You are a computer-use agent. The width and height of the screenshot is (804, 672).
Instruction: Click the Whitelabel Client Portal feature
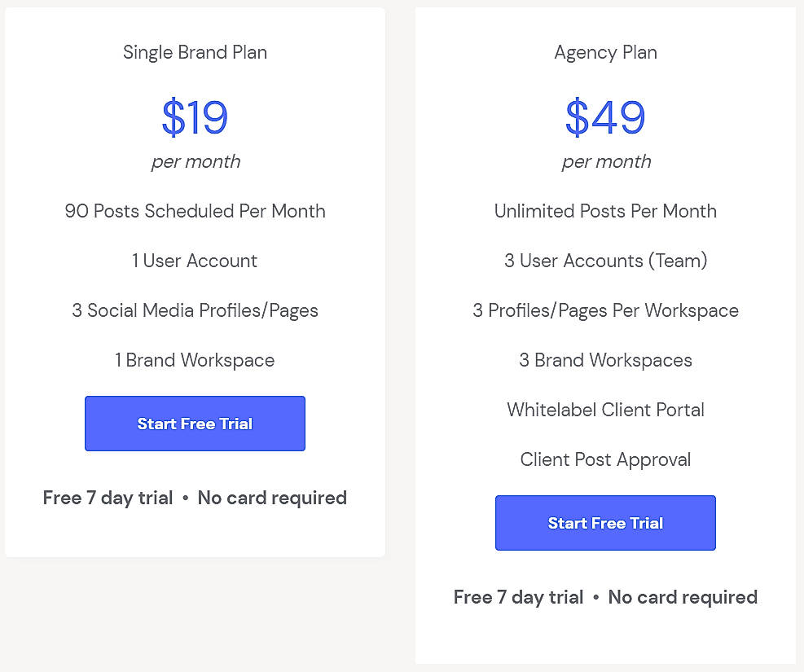605,410
